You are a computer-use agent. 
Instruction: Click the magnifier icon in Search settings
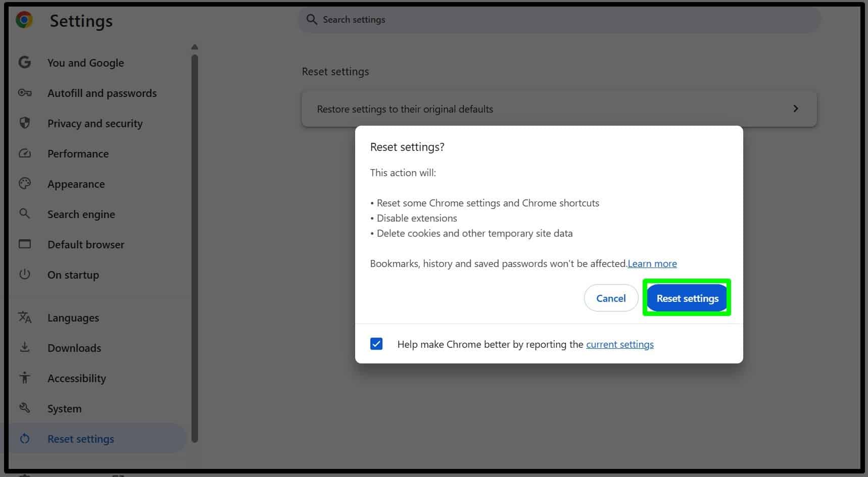point(312,20)
